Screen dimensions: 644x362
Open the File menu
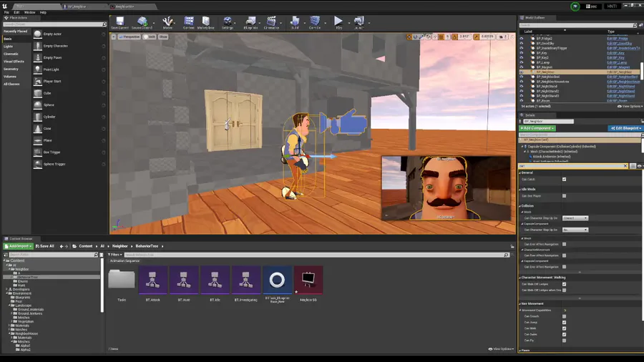(x=6, y=12)
